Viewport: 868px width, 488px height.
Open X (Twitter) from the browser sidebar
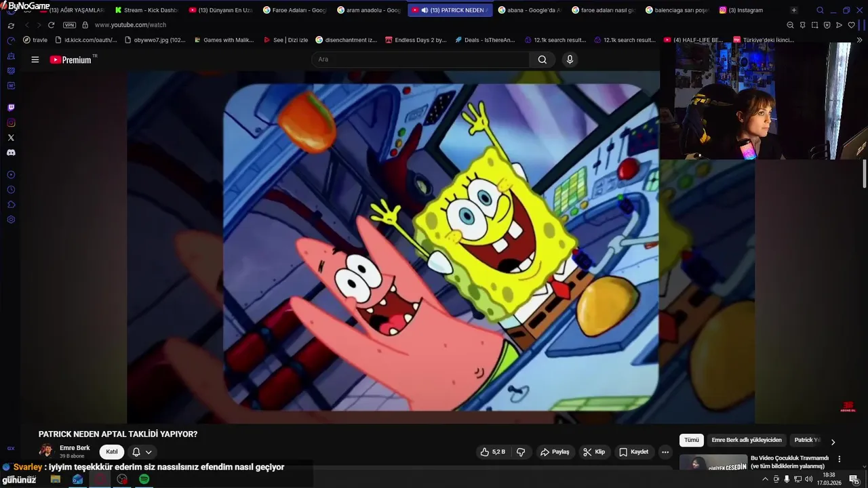(11, 138)
